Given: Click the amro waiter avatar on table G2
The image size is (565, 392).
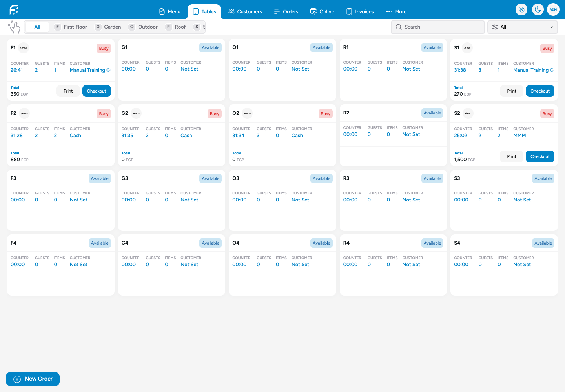Looking at the screenshot, I should pos(136,113).
